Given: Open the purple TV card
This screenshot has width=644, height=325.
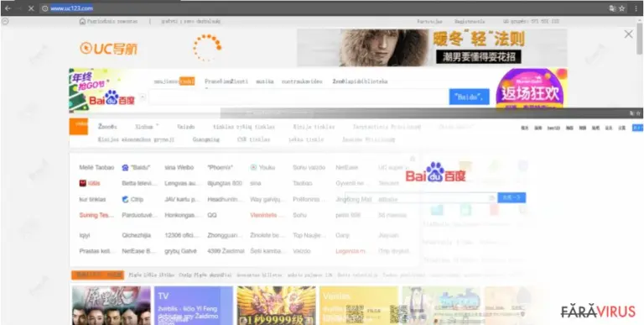Looking at the screenshot, I should 194,306.
